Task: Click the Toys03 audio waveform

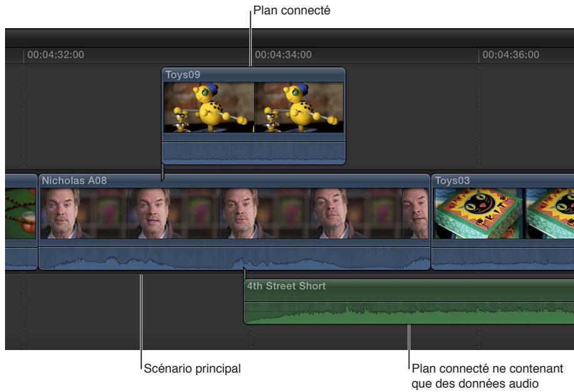Action: (503, 258)
